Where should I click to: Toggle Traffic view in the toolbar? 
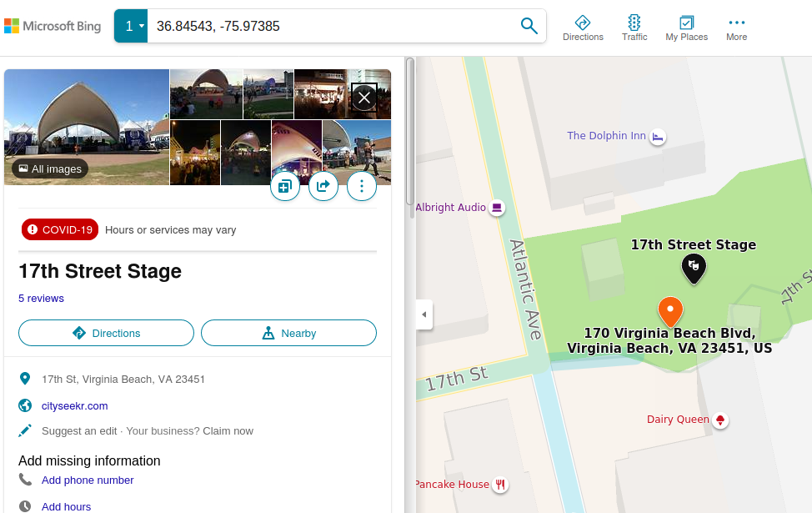[634, 28]
